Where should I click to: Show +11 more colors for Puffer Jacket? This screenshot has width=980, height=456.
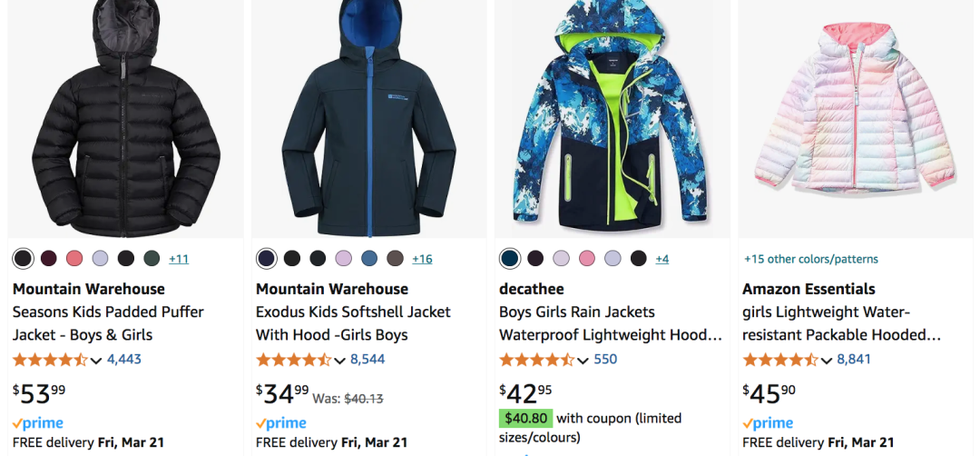coord(179,258)
